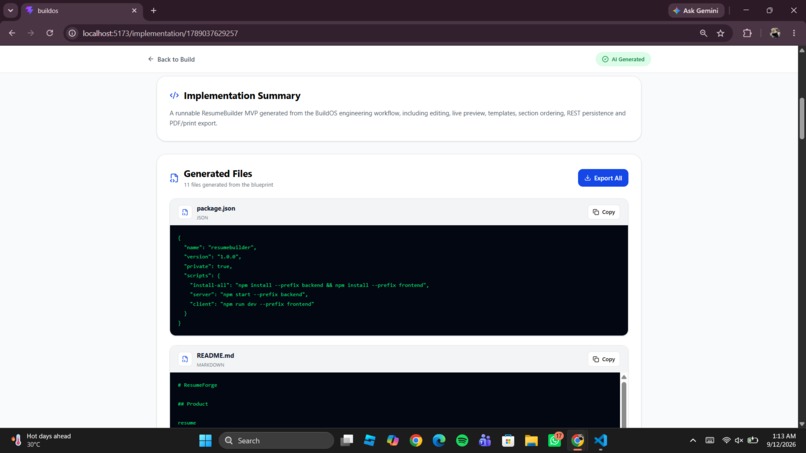Click the package.json file icon
The width and height of the screenshot is (806, 453).
point(185,212)
